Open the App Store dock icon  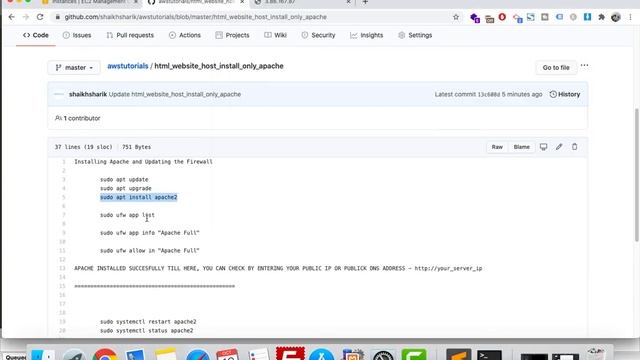(322, 354)
